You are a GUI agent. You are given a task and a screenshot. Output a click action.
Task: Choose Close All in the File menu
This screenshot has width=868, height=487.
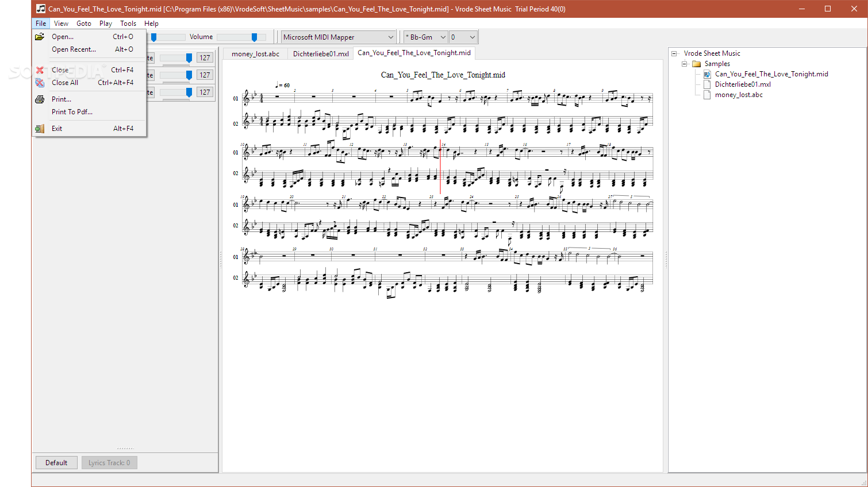[90, 83]
